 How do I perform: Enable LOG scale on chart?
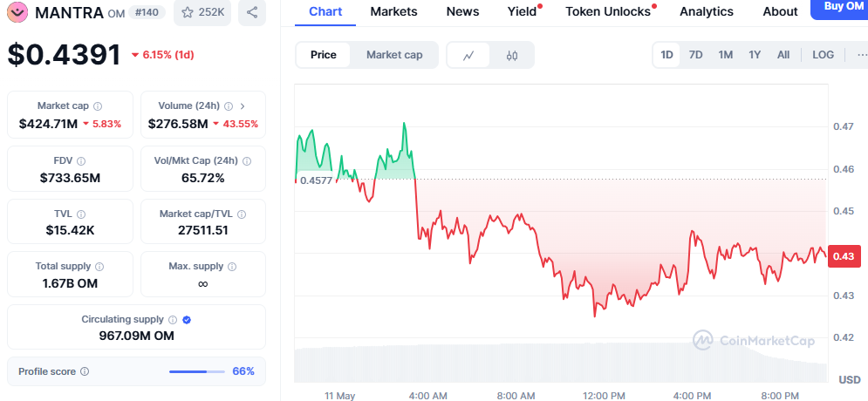(823, 55)
